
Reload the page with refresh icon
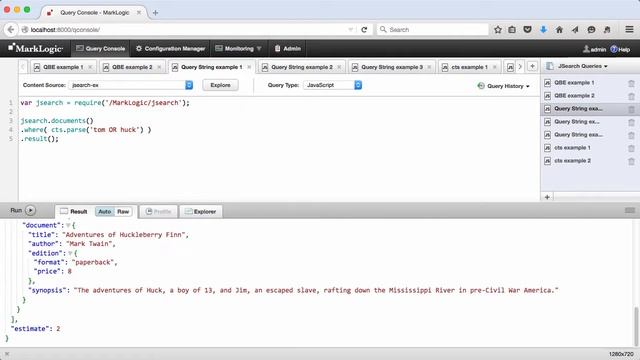[364, 29]
